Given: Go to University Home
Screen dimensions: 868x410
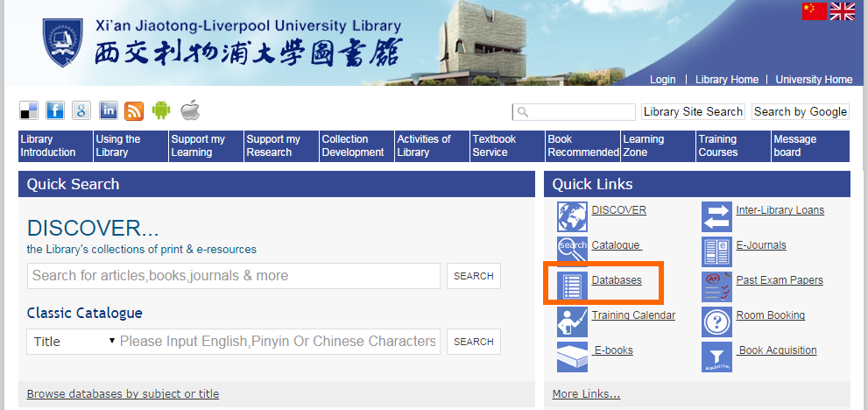Looking at the screenshot, I should (814, 80).
